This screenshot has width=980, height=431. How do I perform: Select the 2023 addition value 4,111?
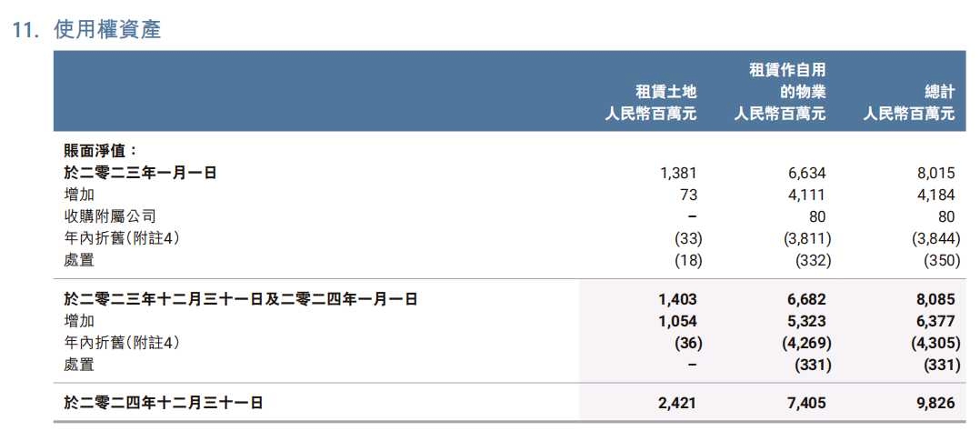807,195
